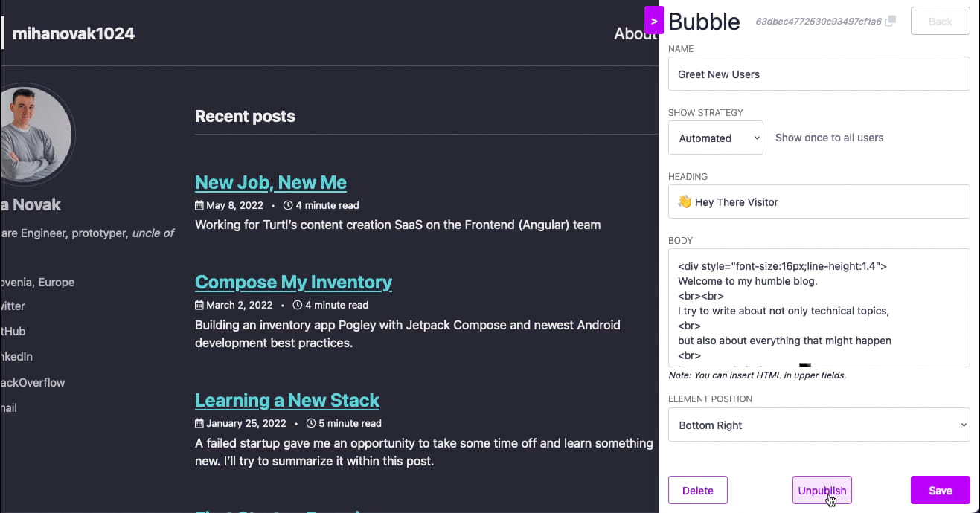Viewport: 980px width, 513px height.
Task: Open the Show Strategy dropdown set to Automated
Action: [716, 138]
